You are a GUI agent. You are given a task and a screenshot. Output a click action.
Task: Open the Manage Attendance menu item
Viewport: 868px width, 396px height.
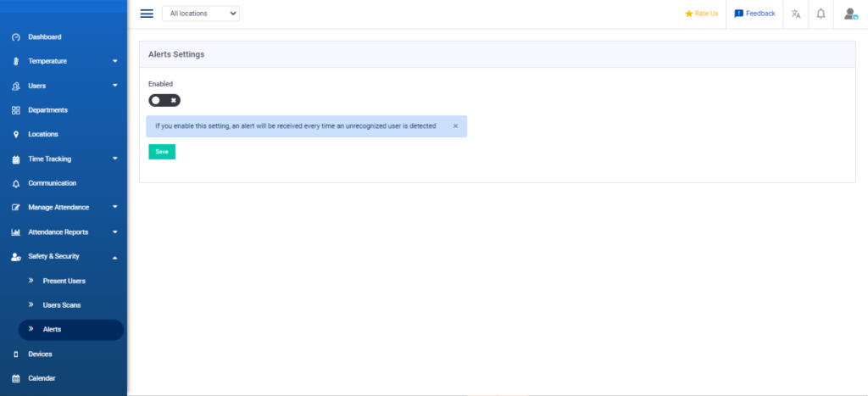coord(58,208)
